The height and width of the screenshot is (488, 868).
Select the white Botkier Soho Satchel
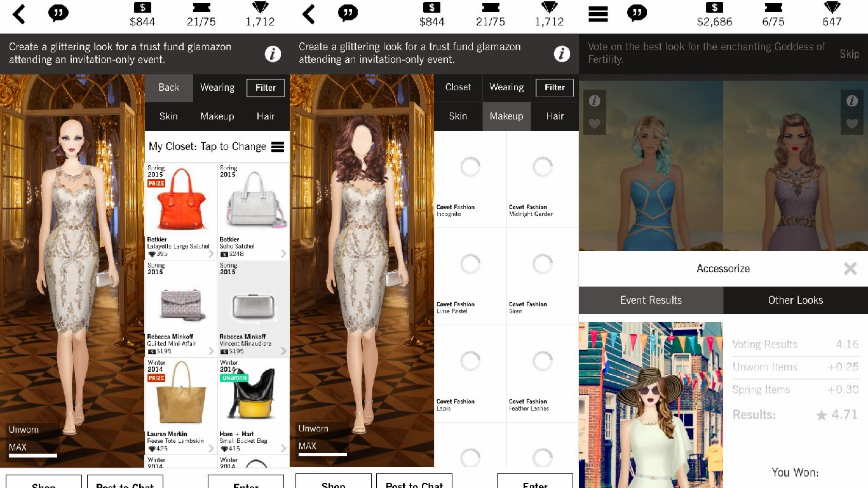coord(254,212)
